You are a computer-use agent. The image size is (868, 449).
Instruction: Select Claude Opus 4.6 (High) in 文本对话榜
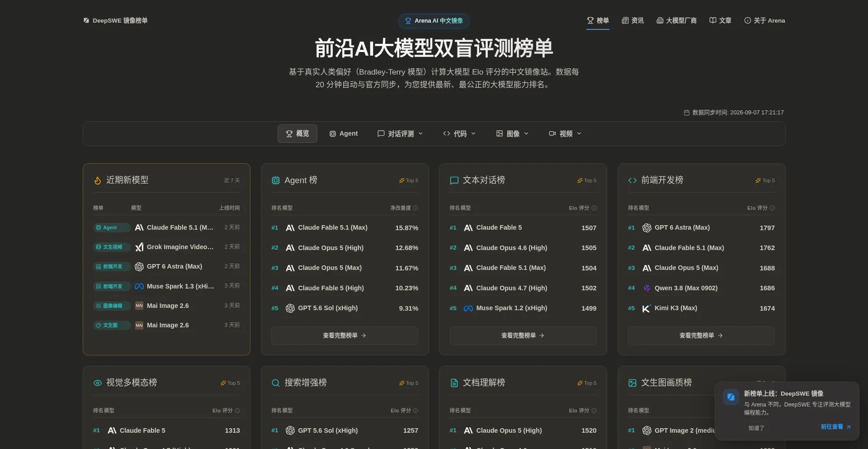pos(523,248)
